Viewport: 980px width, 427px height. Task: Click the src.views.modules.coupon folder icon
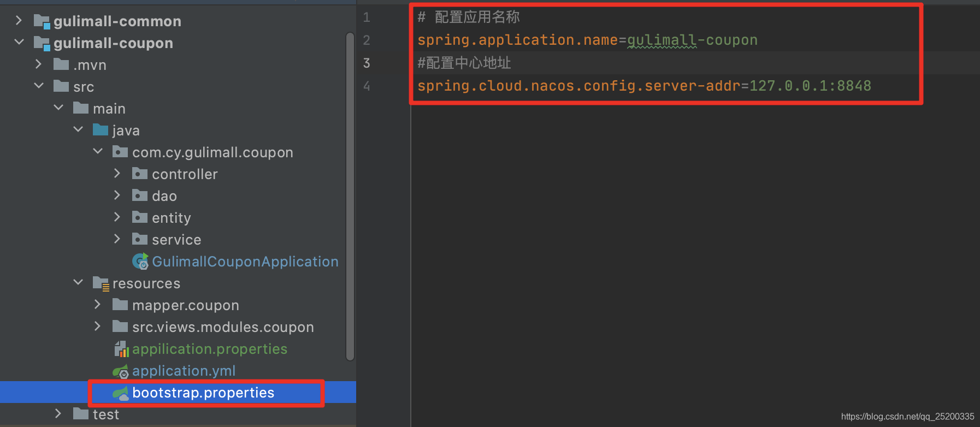pyautogui.click(x=120, y=327)
